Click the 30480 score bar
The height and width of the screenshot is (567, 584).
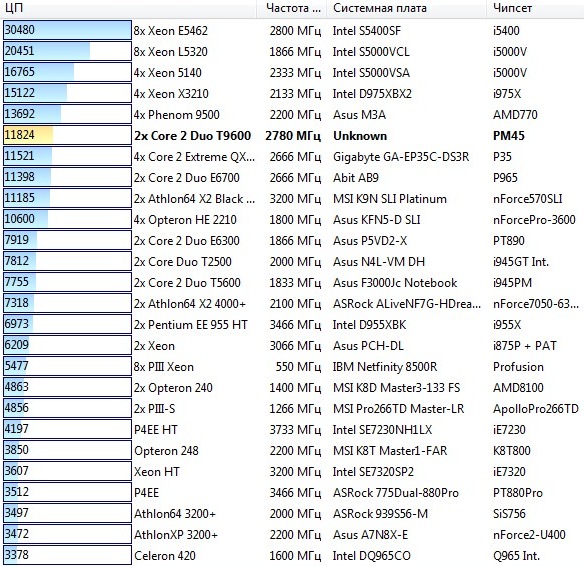(x=67, y=30)
